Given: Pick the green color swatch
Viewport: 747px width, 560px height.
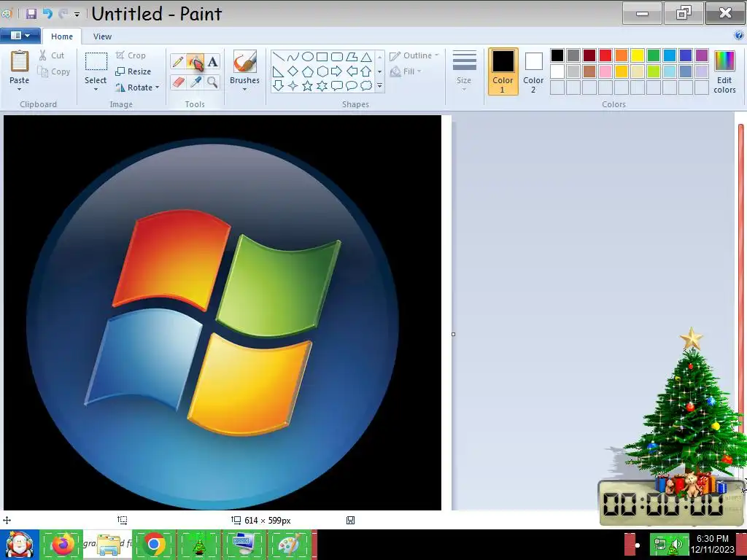Looking at the screenshot, I should [x=654, y=55].
